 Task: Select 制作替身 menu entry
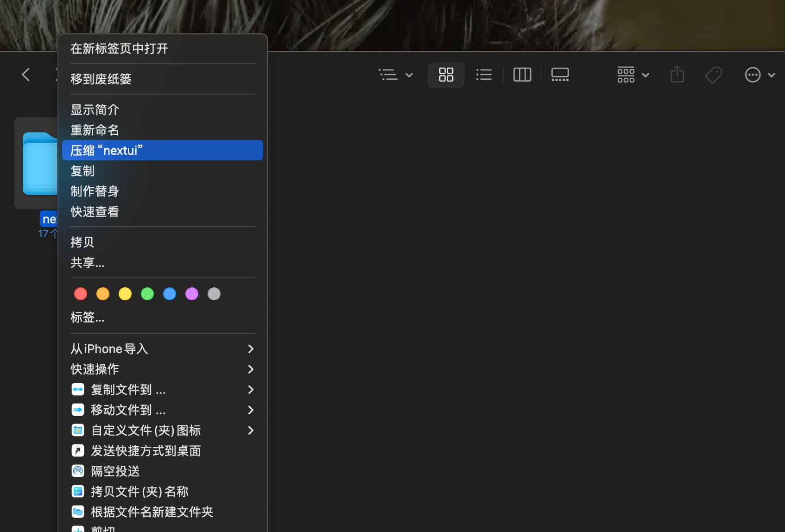(x=162, y=191)
